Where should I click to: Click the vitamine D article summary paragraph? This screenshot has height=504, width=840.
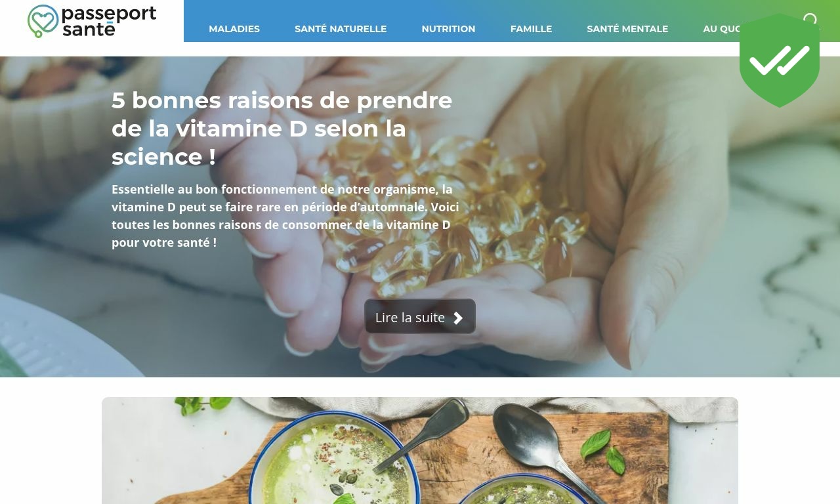[x=285, y=215]
